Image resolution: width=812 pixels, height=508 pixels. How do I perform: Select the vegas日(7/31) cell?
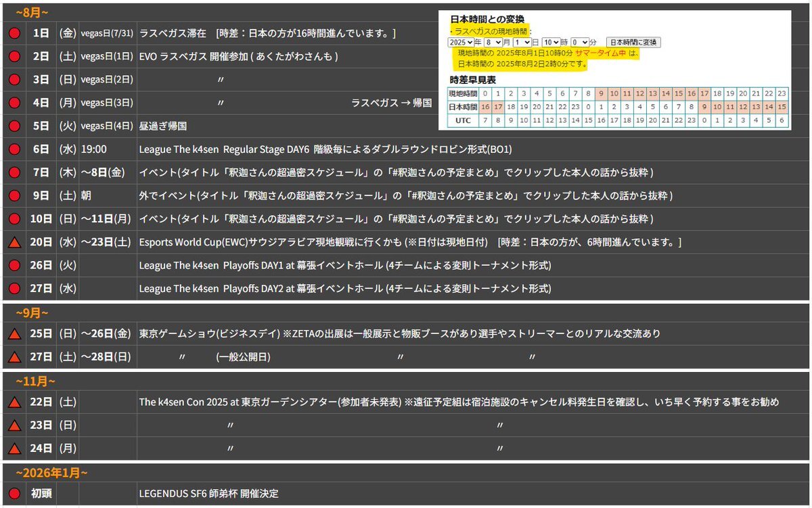[108, 32]
